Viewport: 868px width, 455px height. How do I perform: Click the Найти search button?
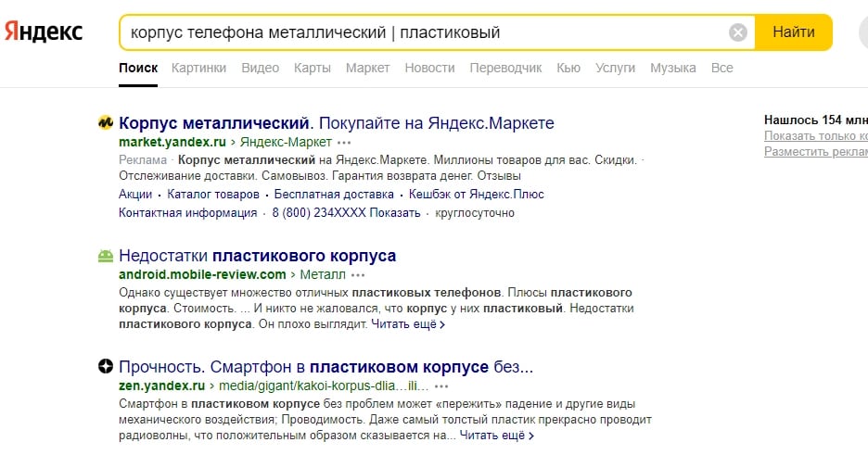[793, 32]
